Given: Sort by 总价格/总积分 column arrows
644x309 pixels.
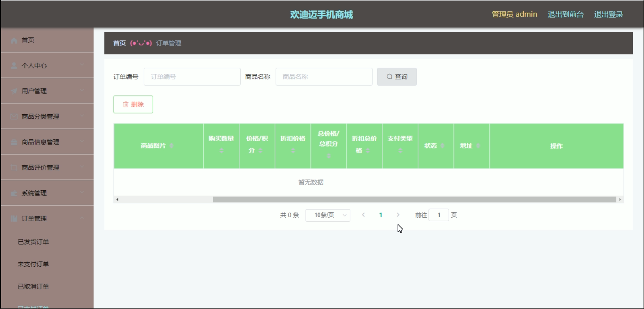Looking at the screenshot, I should (329, 156).
